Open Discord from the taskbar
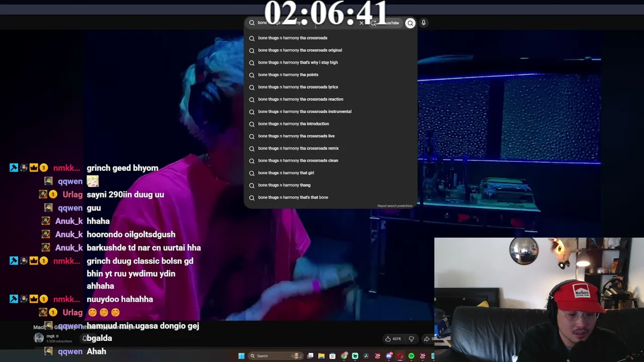The width and height of the screenshot is (644, 362). (389, 356)
